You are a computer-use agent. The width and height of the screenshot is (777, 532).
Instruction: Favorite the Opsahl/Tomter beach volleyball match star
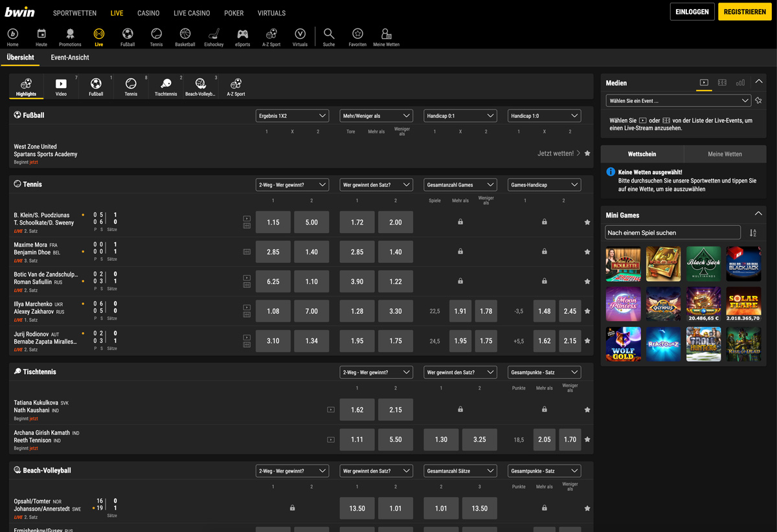[x=587, y=508]
